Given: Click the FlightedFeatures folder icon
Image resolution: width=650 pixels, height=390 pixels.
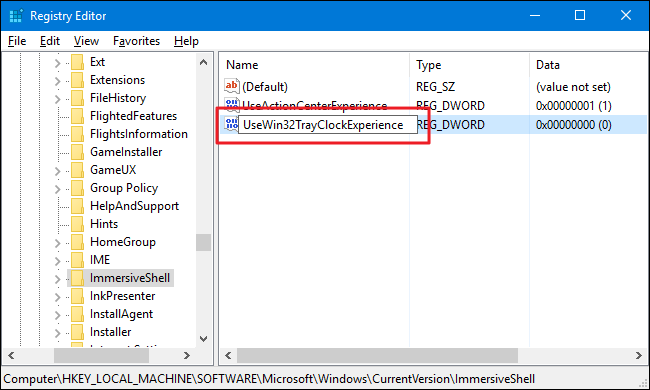Looking at the screenshot, I should click(x=78, y=116).
